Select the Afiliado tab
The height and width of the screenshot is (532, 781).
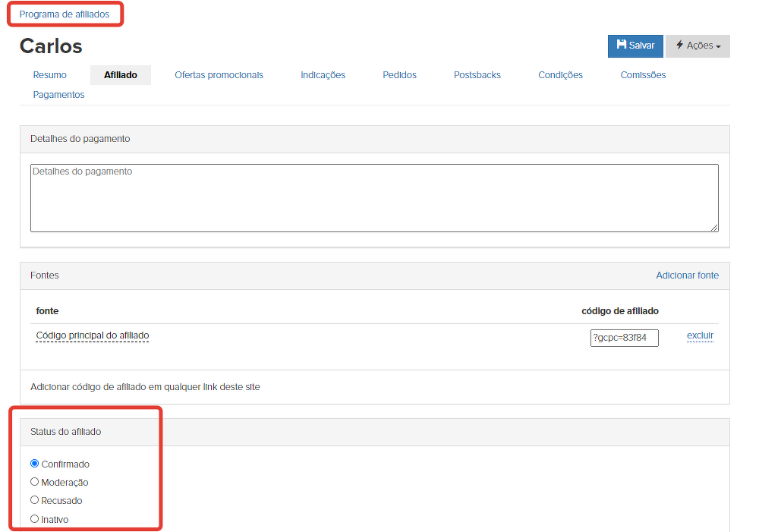pos(121,75)
